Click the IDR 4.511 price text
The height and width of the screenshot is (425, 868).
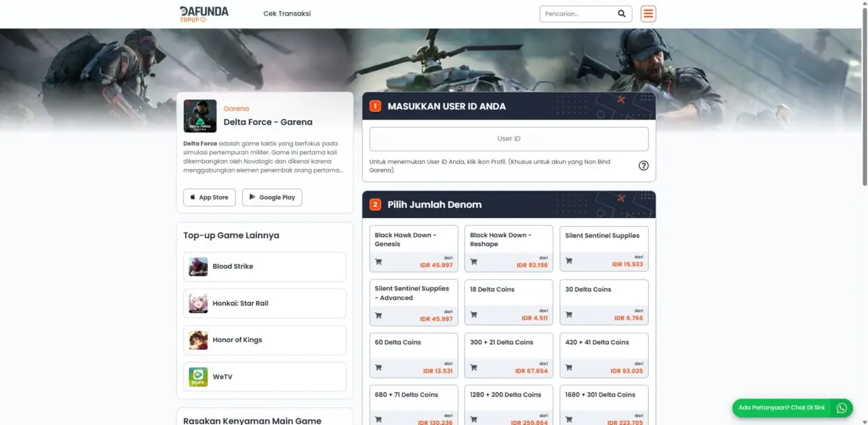pyautogui.click(x=534, y=318)
